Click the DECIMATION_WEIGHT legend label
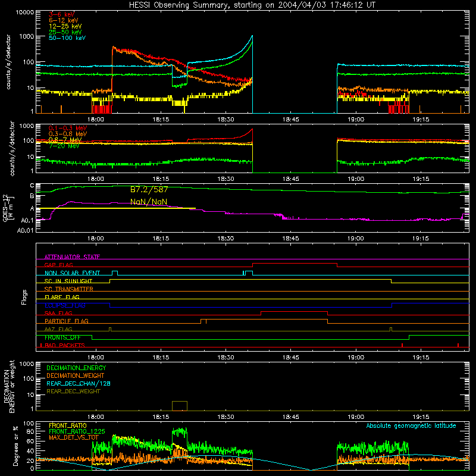The width and height of the screenshot is (476, 476). point(76,375)
